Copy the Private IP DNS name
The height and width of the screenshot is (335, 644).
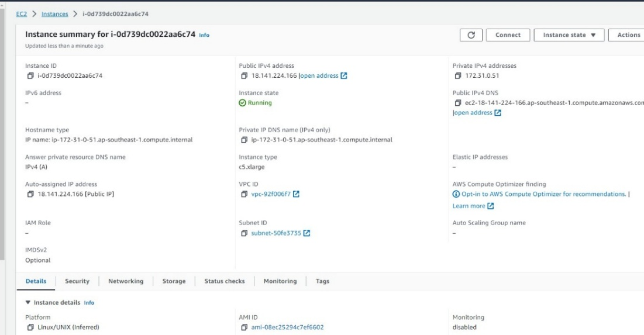[244, 140]
